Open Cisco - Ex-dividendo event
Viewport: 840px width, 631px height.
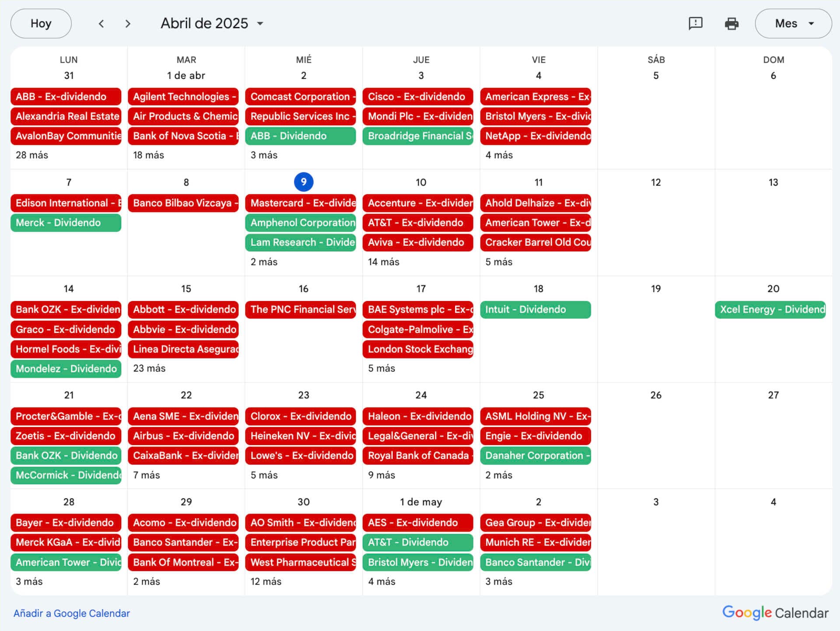[x=418, y=96]
